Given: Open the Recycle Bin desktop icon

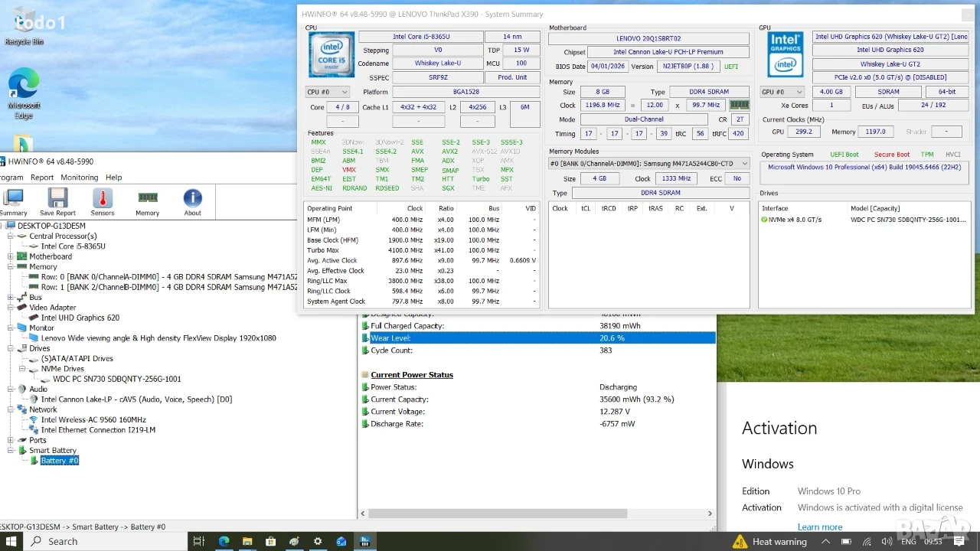Looking at the screenshot, I should click(24, 27).
